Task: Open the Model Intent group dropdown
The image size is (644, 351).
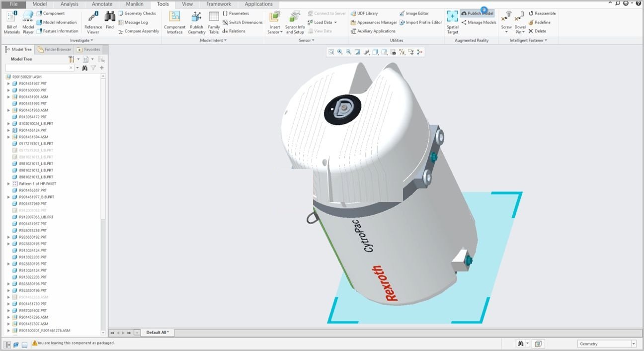Action: point(213,40)
